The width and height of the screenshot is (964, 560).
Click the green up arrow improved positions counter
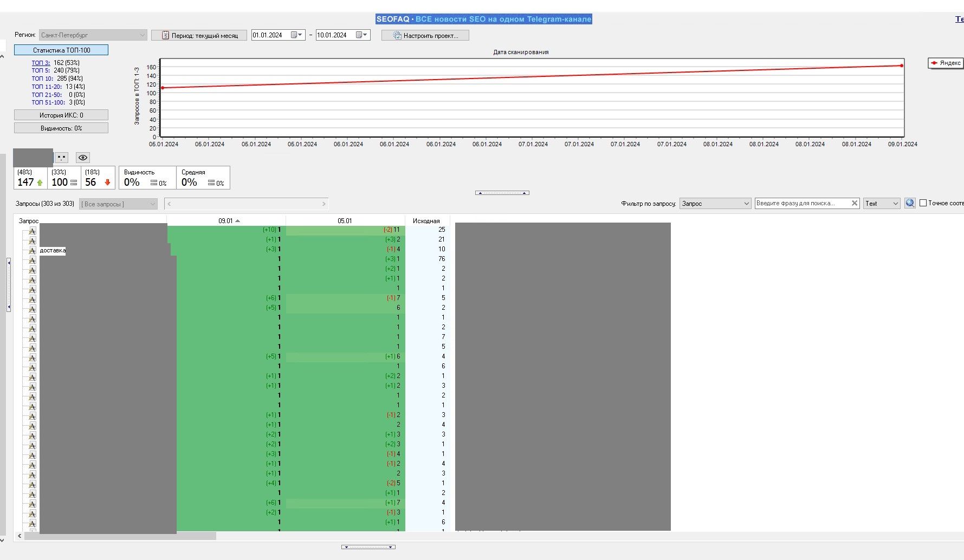(40, 183)
